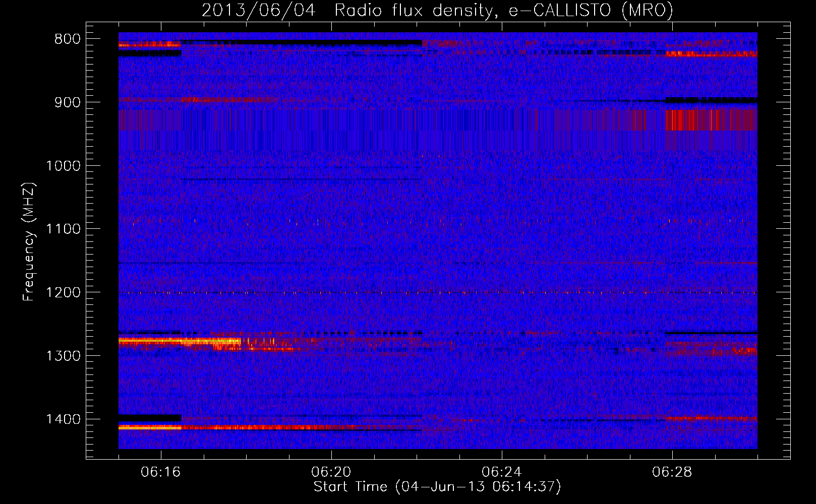Click the bright yellow emission band near 1280 MHz
This screenshot has width=816, height=504.
coord(180,341)
